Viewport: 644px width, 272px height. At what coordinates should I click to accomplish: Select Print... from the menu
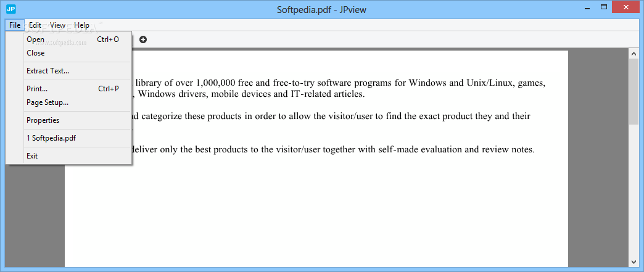coord(68,89)
